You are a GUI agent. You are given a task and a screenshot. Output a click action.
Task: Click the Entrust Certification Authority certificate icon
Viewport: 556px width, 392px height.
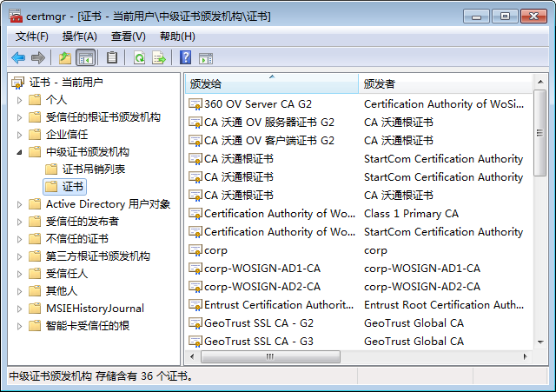point(195,305)
